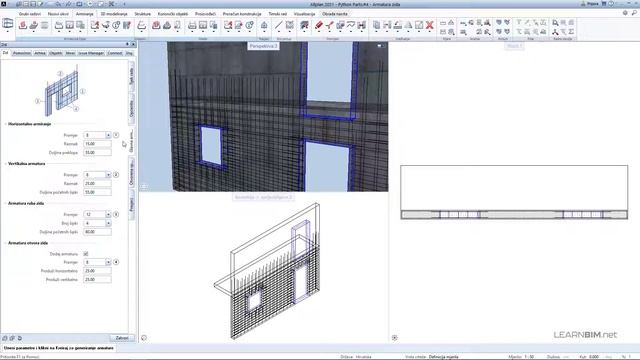The width and height of the screenshot is (640, 360).
Task: Select the Objekti palette tab
Action: click(x=56, y=53)
